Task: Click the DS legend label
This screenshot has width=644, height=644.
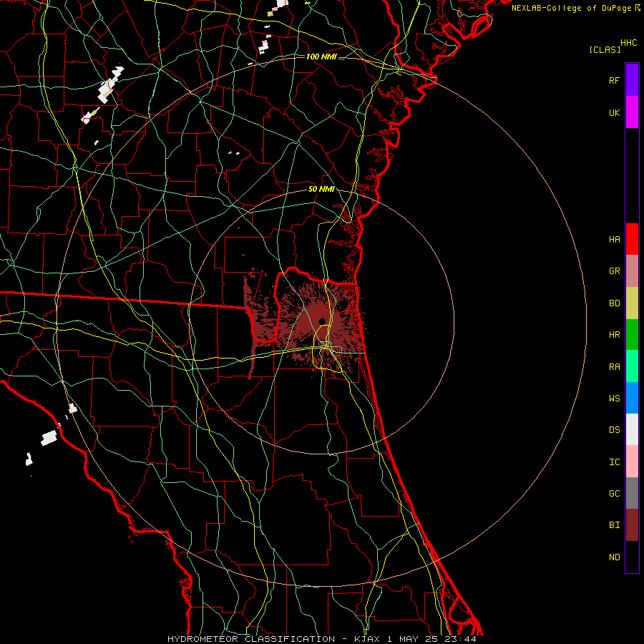Action: 614,430
